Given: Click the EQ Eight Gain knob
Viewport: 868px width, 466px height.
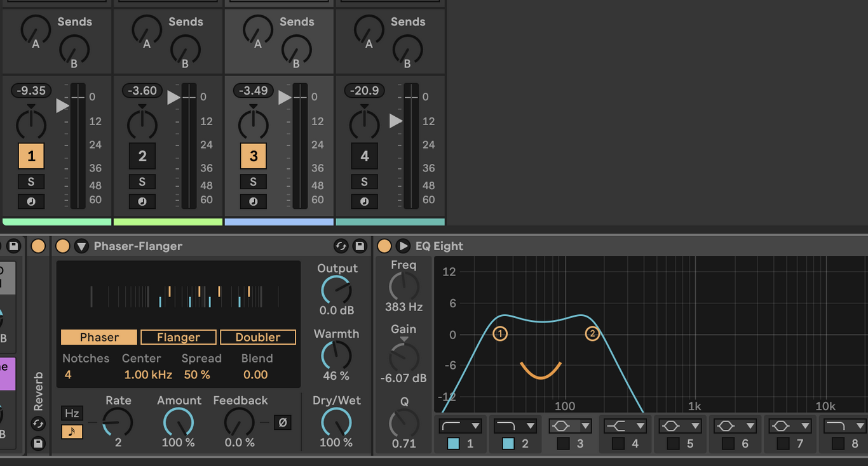Looking at the screenshot, I should (403, 357).
